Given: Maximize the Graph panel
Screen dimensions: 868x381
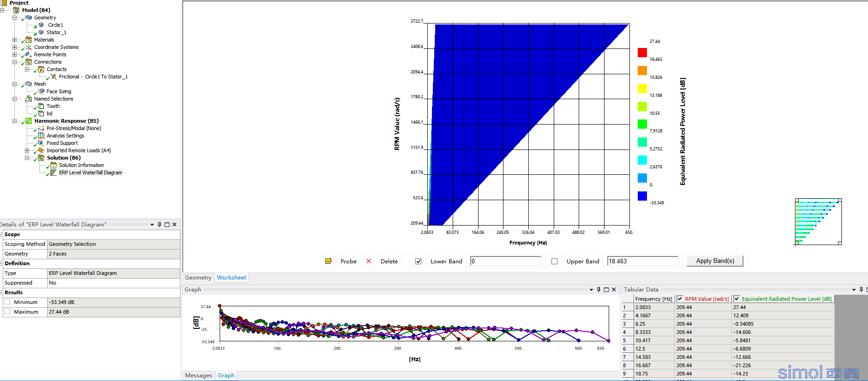Looking at the screenshot, I should tap(606, 290).
